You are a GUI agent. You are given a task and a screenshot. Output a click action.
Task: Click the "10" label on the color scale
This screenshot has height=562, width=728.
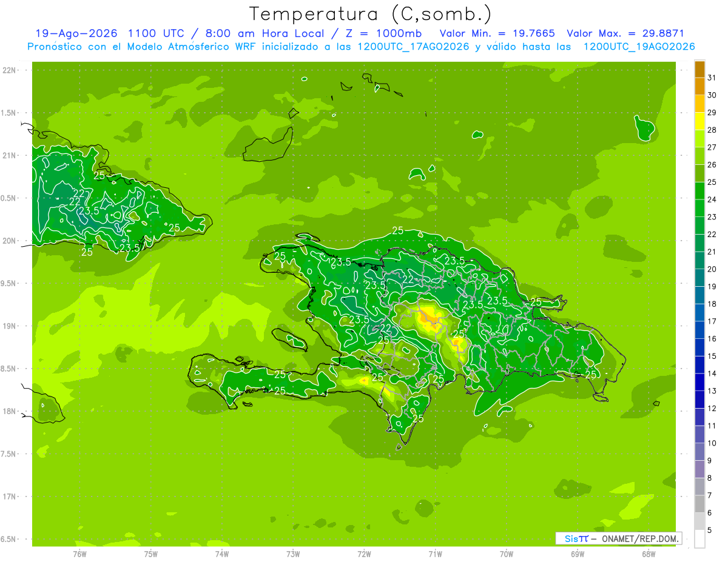[x=712, y=443]
